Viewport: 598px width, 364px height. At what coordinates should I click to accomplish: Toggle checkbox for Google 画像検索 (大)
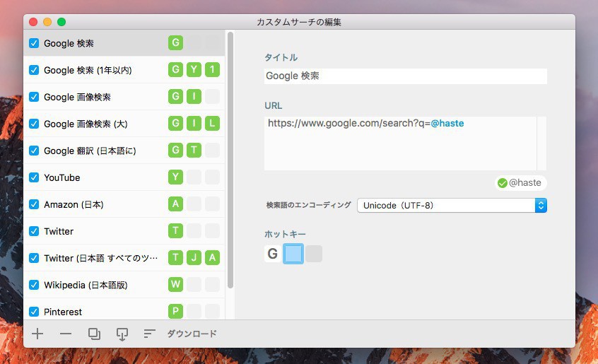[34, 124]
